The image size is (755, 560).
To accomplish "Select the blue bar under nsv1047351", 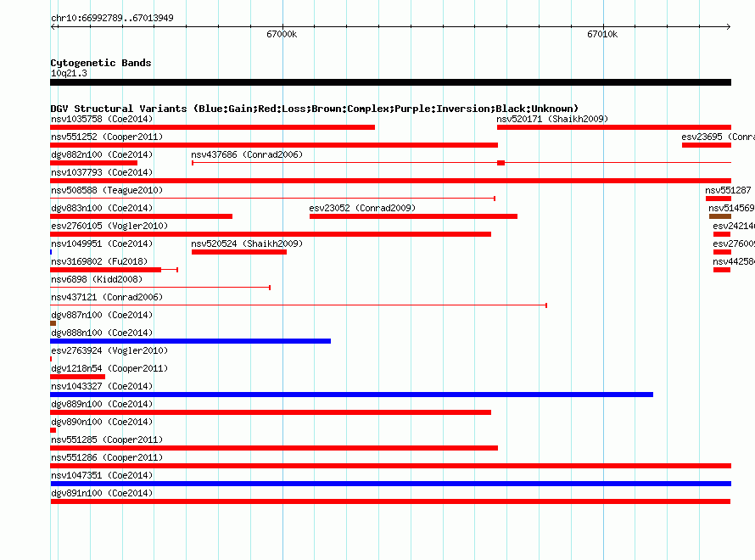I will coord(390,484).
